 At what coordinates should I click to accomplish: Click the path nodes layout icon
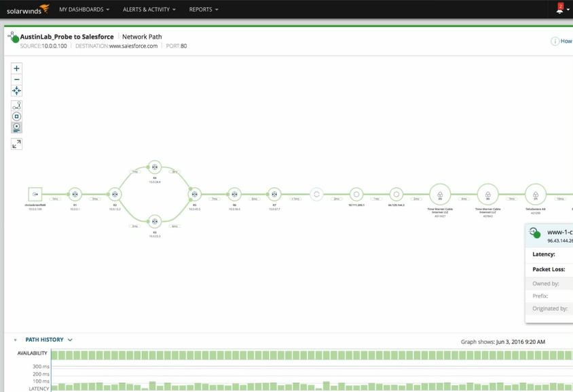[x=16, y=106]
